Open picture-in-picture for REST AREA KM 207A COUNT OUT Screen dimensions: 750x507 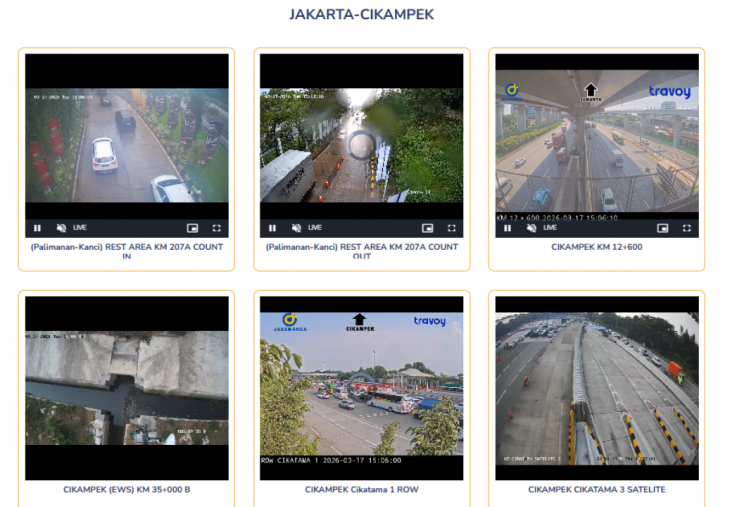point(428,228)
